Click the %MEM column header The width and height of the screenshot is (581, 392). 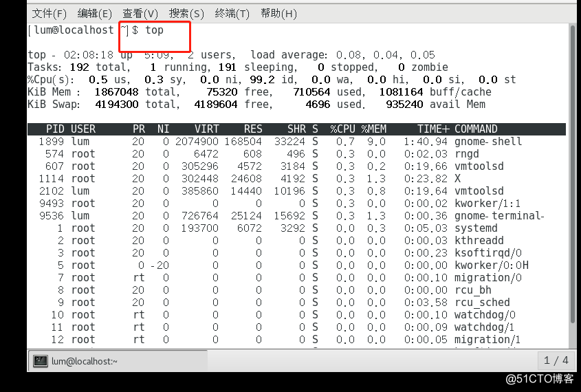point(373,129)
